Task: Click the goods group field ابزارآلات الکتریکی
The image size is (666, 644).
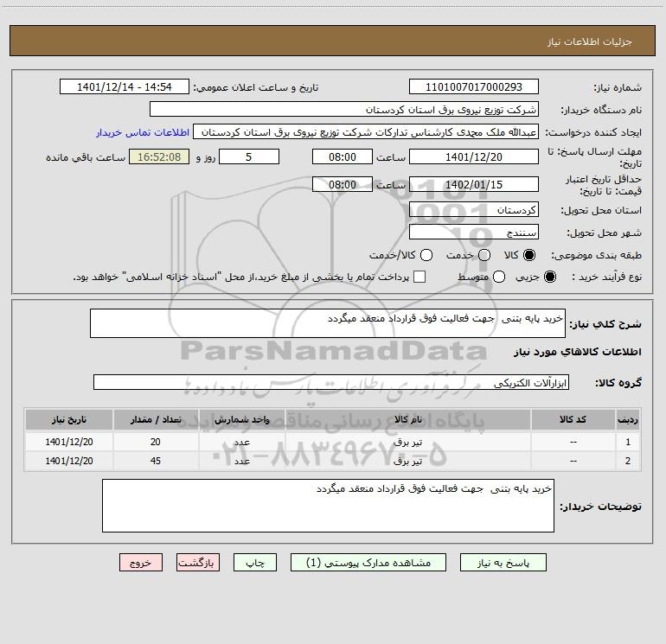Action: click(331, 382)
